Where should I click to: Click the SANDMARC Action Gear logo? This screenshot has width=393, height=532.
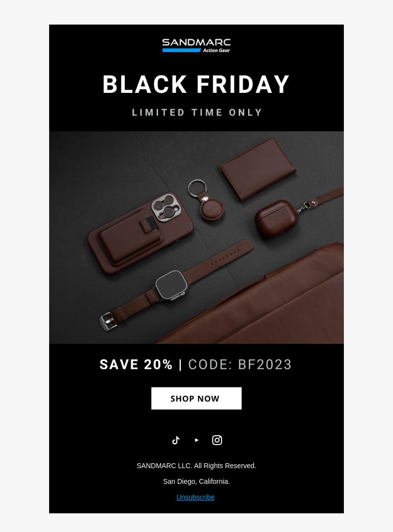click(x=196, y=46)
